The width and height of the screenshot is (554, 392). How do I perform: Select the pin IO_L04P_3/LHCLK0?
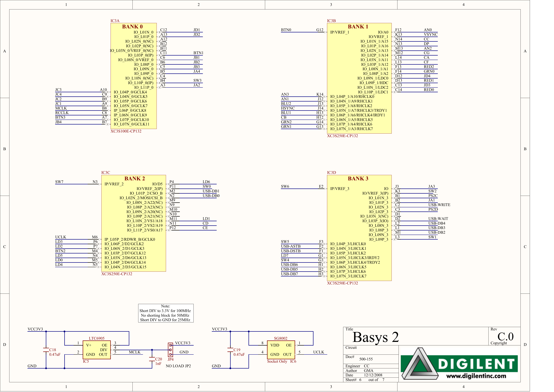pyautogui.click(x=348, y=244)
